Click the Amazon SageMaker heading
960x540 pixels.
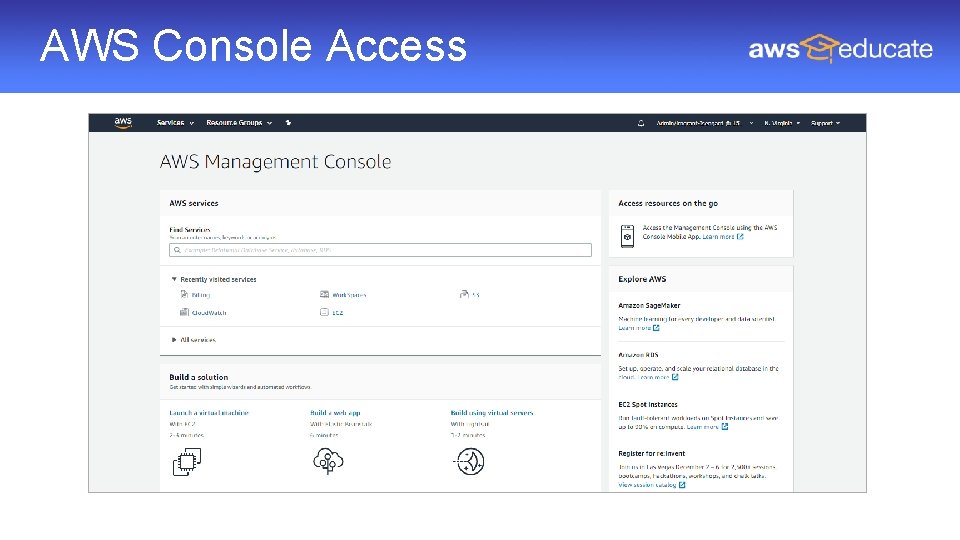(649, 306)
